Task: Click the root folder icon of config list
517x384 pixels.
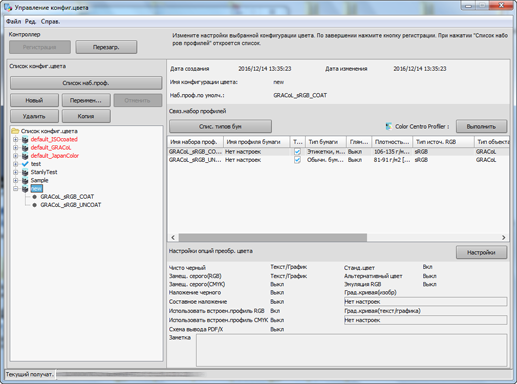Action: (15, 131)
